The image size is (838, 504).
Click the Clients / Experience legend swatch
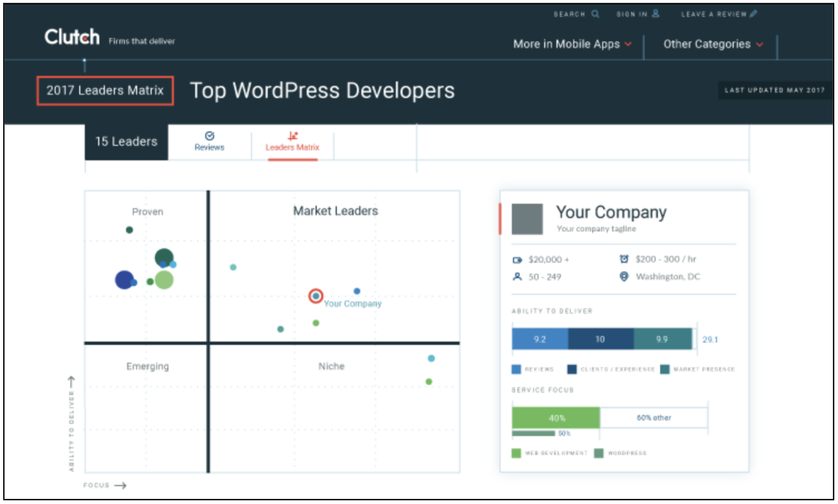[x=572, y=369]
